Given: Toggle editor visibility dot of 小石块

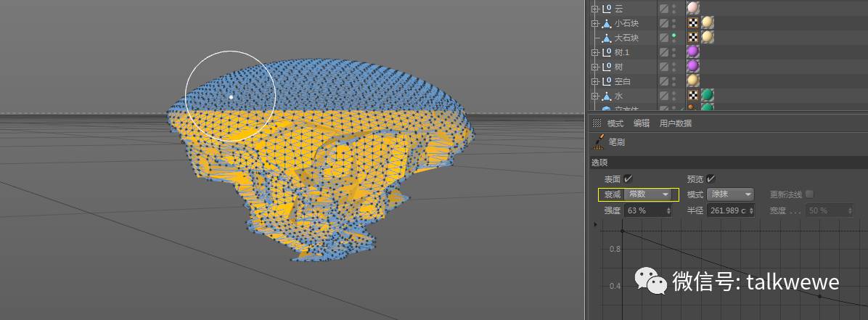Looking at the screenshot, I should tap(673, 21).
